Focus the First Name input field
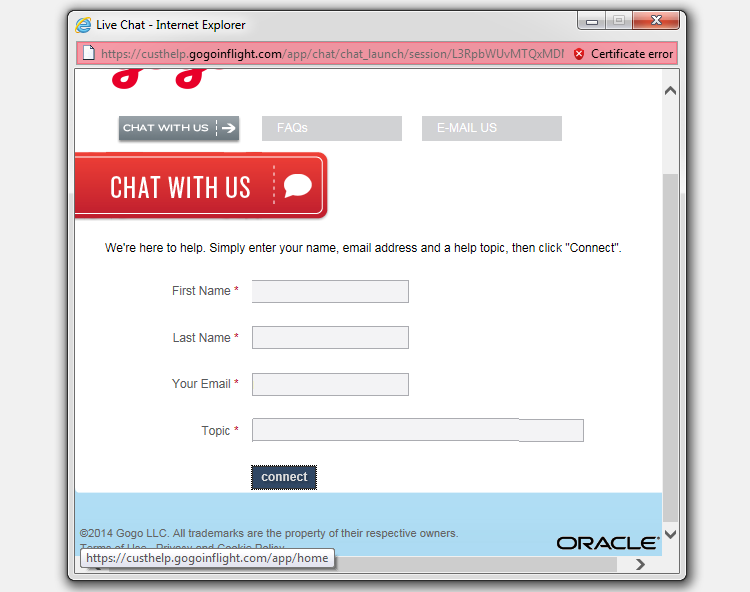 330,291
